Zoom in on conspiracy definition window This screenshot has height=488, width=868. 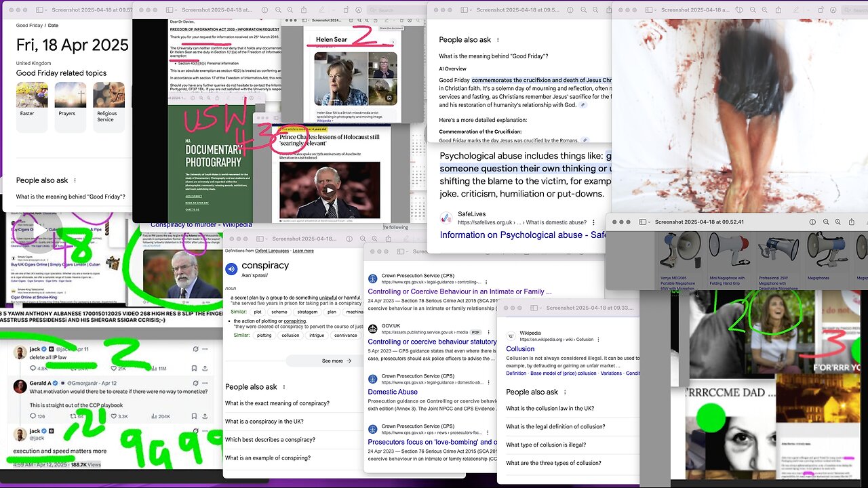374,239
